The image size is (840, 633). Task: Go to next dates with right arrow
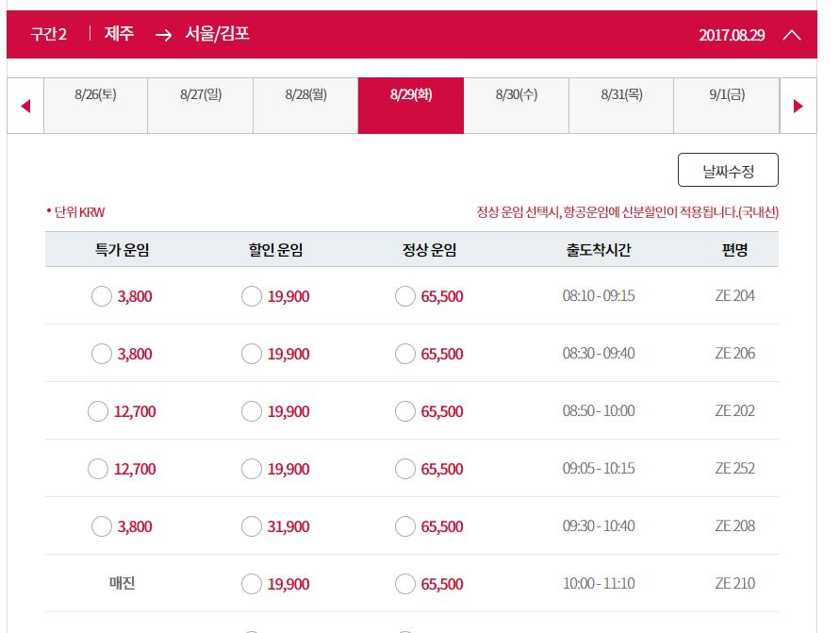799,106
